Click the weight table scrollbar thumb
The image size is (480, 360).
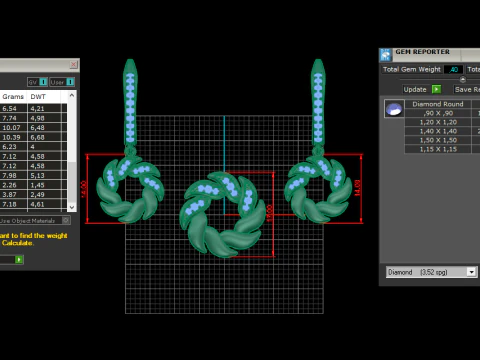[x=72, y=182]
